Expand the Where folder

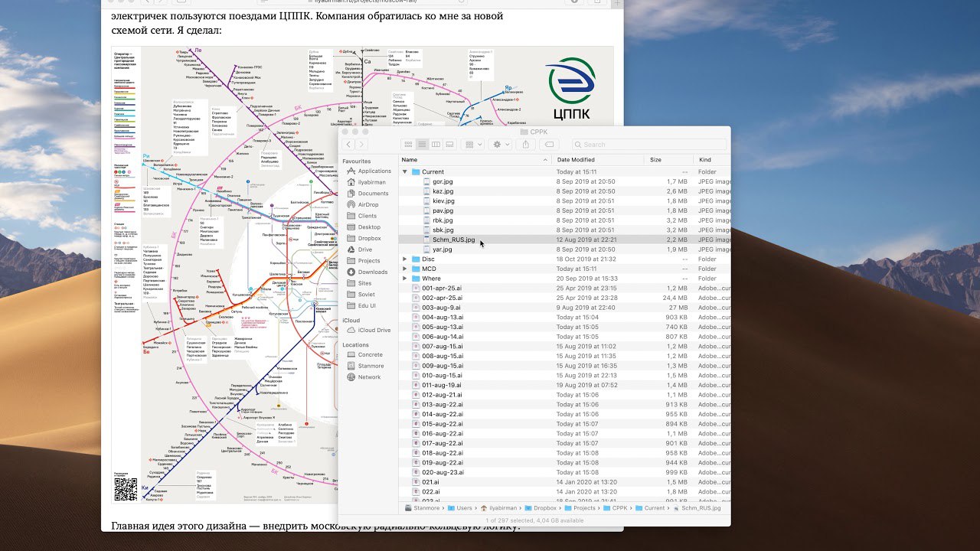(405, 279)
